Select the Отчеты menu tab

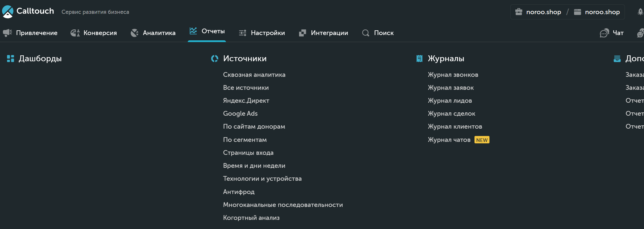(207, 31)
